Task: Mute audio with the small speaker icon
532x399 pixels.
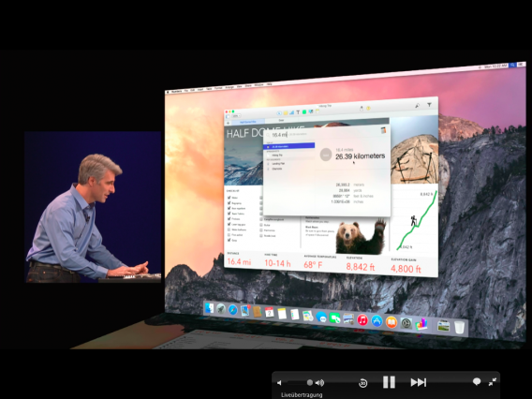Action: [279, 383]
